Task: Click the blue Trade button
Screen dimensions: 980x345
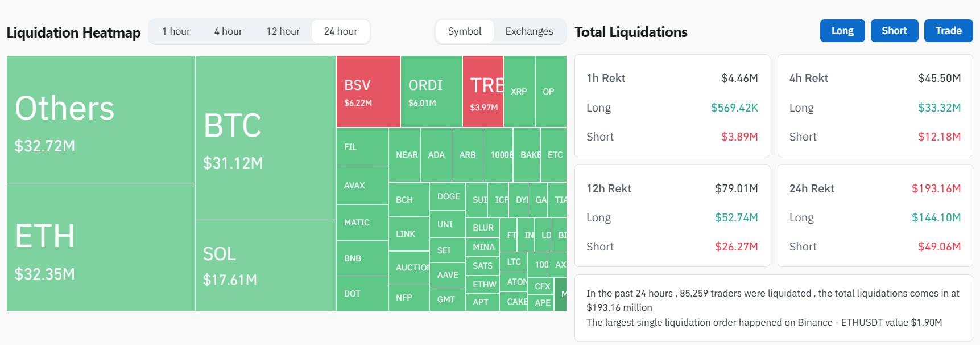Action: tap(948, 31)
